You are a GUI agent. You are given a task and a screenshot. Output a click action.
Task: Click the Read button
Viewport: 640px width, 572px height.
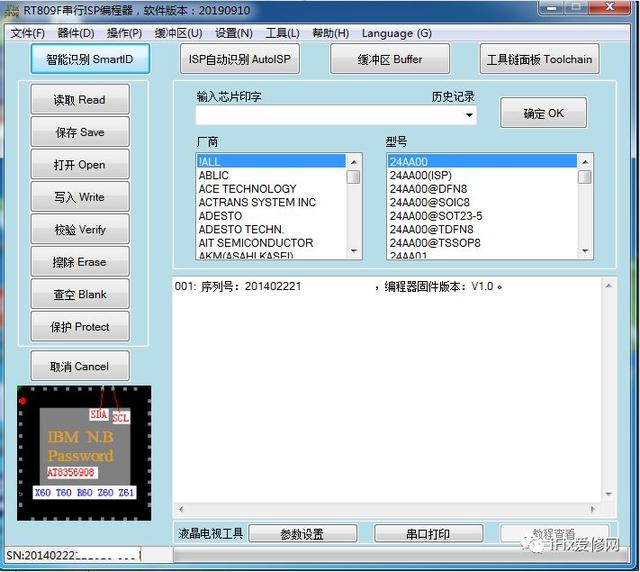[80, 100]
